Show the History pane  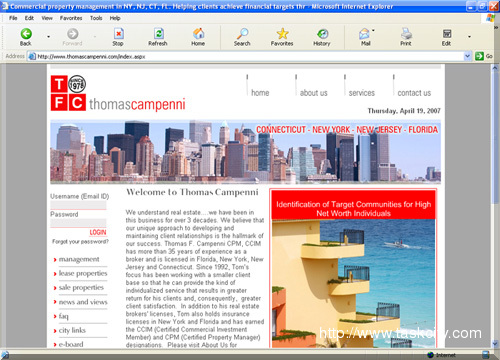pos(322,37)
